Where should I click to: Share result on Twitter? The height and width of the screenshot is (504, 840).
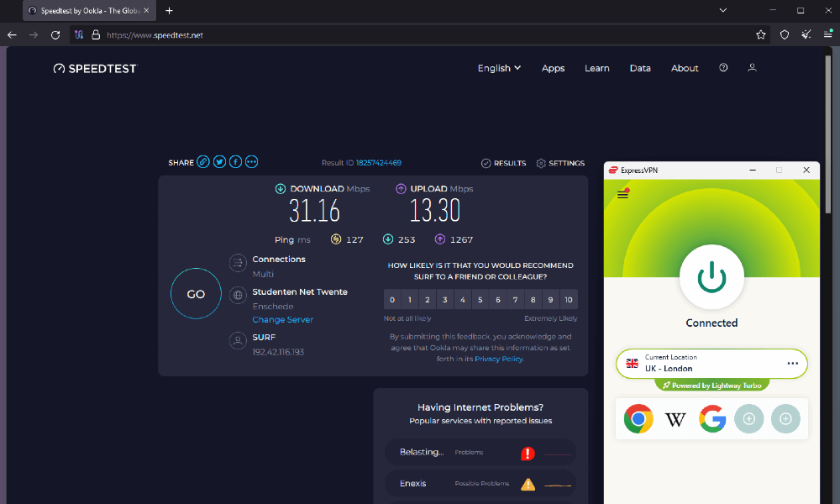(219, 161)
